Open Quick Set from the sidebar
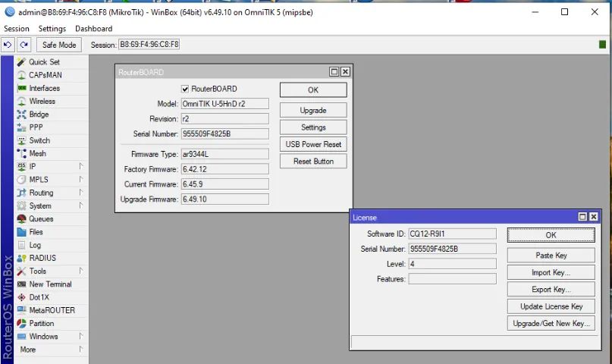Image resolution: width=612 pixels, height=364 pixels. [x=44, y=62]
